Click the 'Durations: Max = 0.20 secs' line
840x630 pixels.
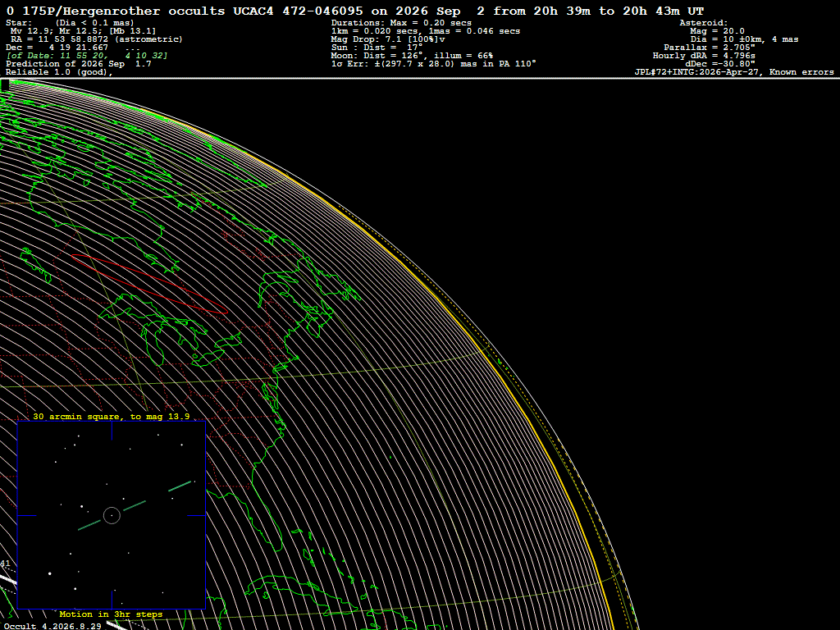click(401, 22)
